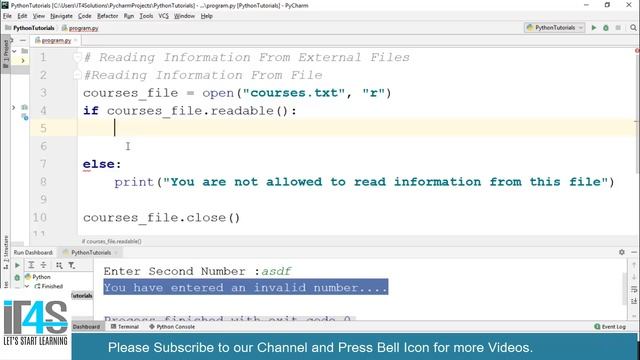Click line number 3 in the gutter
This screenshot has height=360, width=640.
[x=43, y=93]
